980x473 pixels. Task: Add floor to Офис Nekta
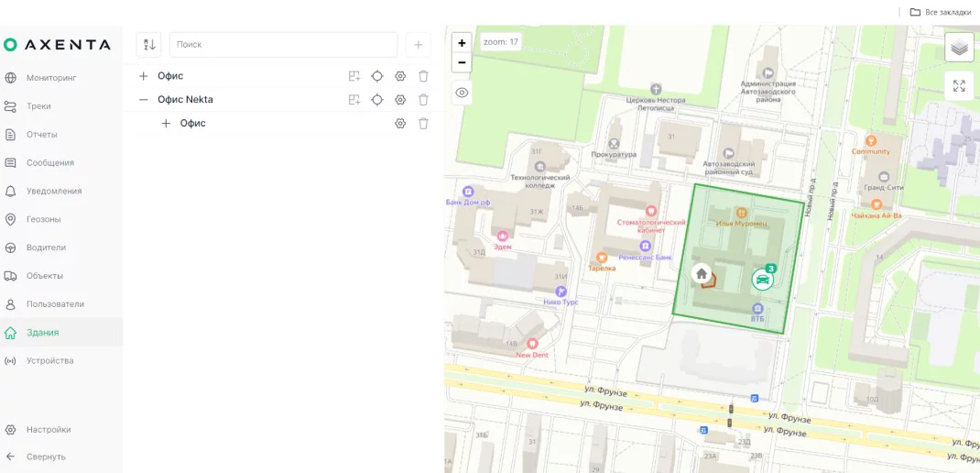tap(354, 100)
